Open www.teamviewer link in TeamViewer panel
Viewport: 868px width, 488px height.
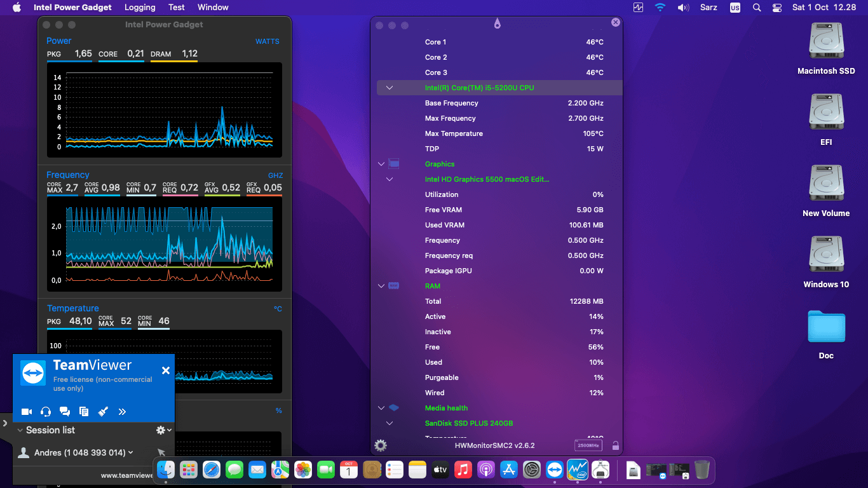coord(127,475)
